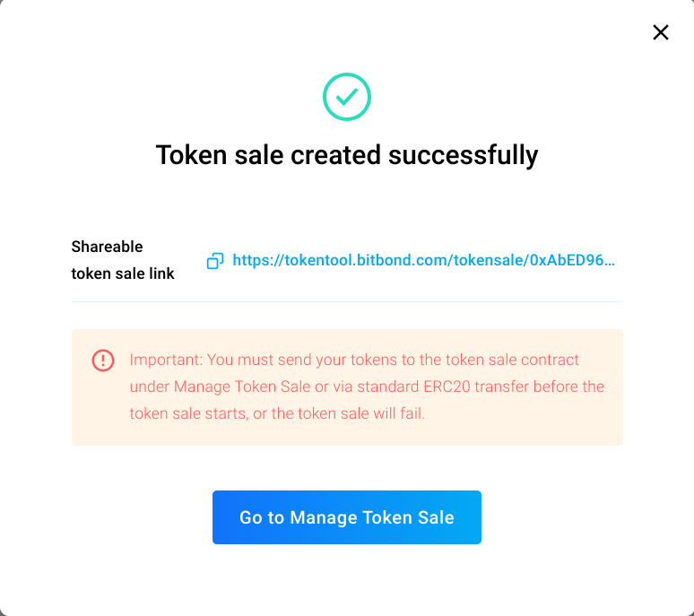Click 'token sale link' under Shareable
The width and height of the screenshot is (694, 616).
(x=123, y=273)
